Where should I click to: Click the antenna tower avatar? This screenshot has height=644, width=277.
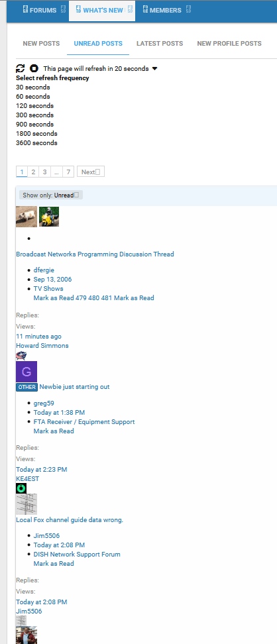point(27,504)
